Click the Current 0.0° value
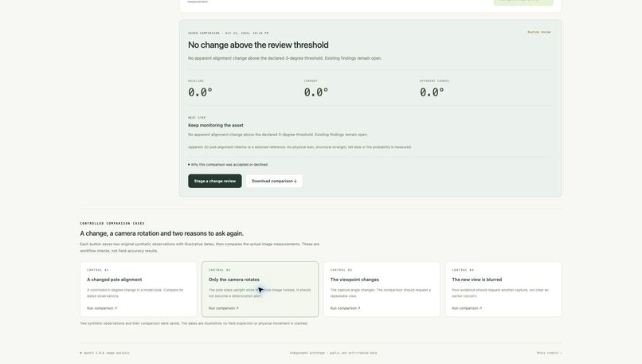This screenshot has width=642, height=364. 316,92
